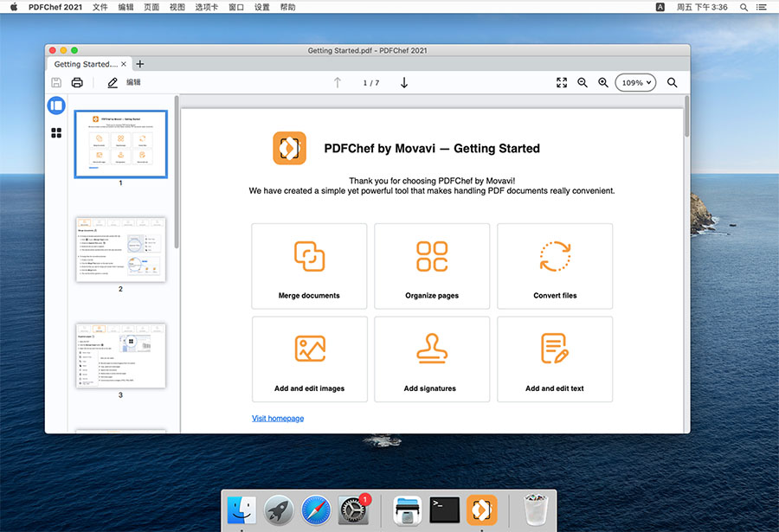
Task: Print the document with the printer icon
Action: (x=77, y=82)
